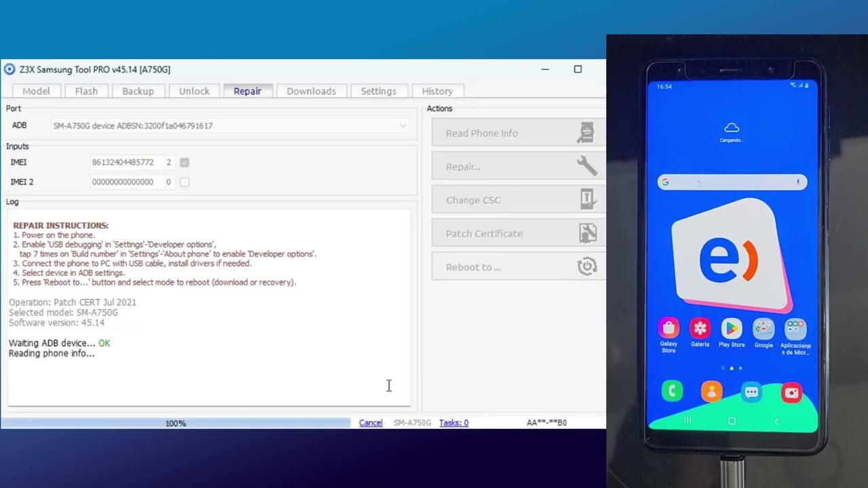
Task: Tap the green Phone dialer icon
Action: pyautogui.click(x=672, y=391)
